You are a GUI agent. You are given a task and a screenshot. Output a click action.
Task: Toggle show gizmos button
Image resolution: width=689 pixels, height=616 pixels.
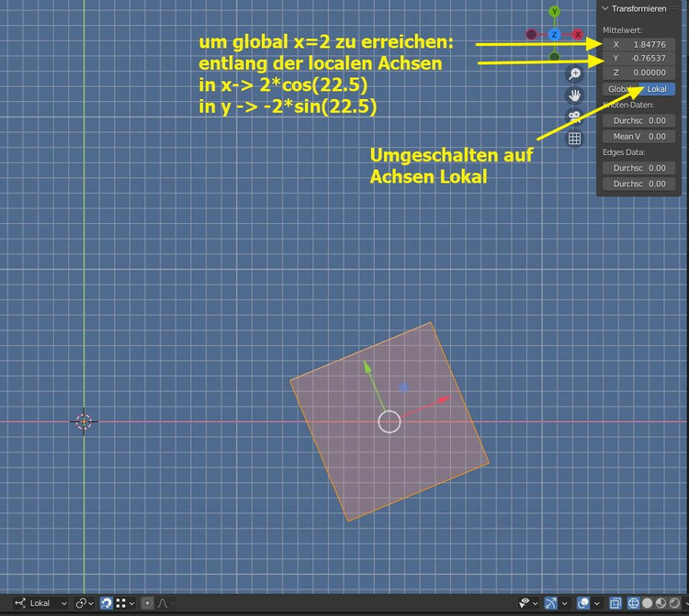coord(550,603)
